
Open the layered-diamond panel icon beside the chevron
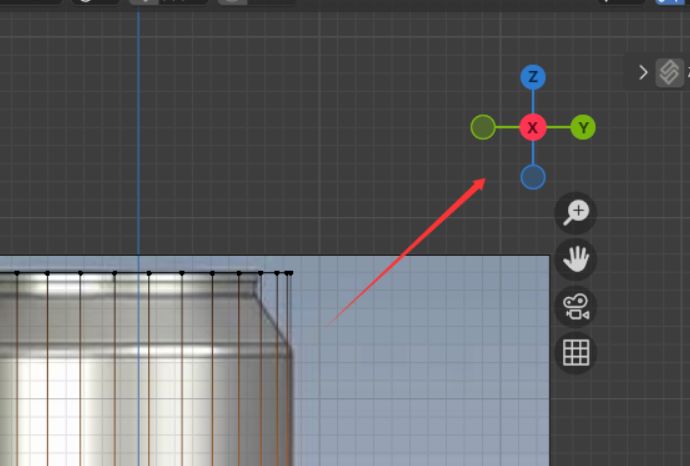(670, 73)
